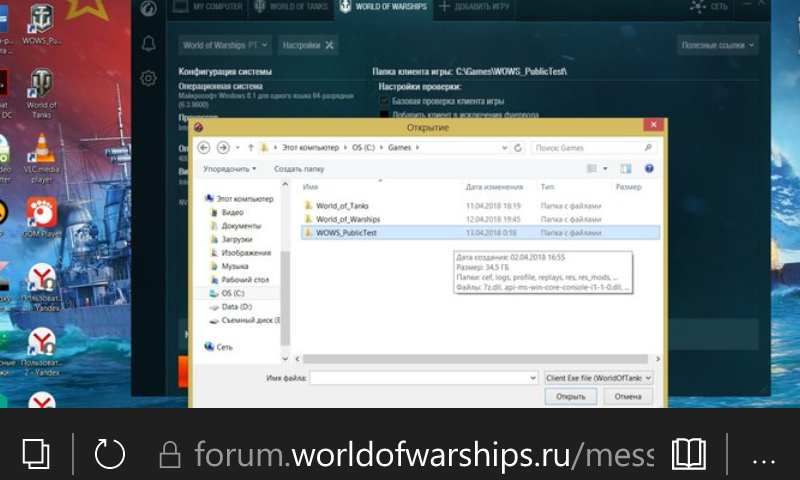Click 'OS (C:)' in the address path

coord(363,147)
